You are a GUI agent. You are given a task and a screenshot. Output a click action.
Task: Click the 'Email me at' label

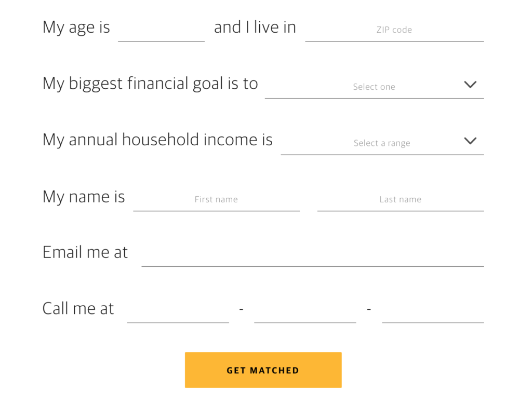click(85, 252)
